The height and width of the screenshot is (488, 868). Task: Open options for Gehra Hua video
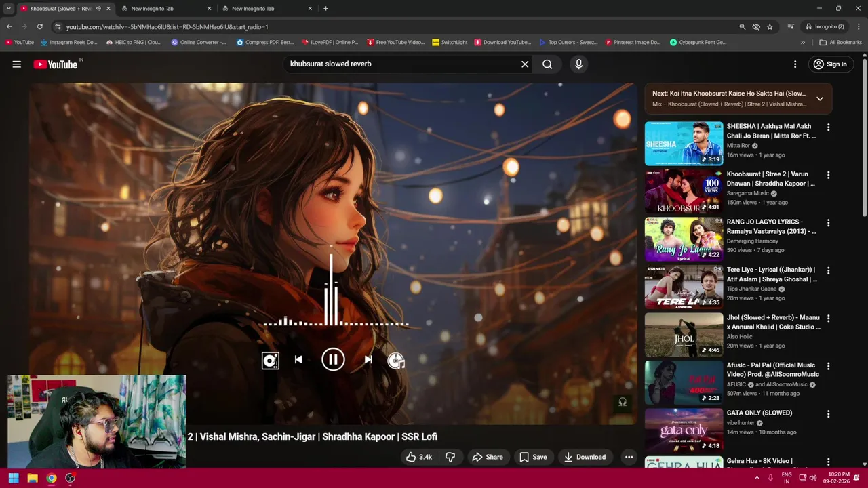pos(828,462)
